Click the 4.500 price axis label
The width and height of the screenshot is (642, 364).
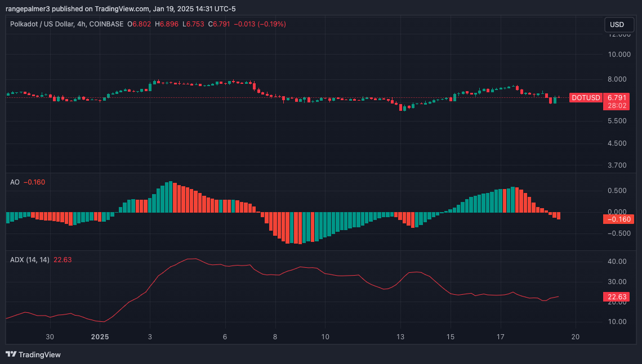click(x=617, y=143)
